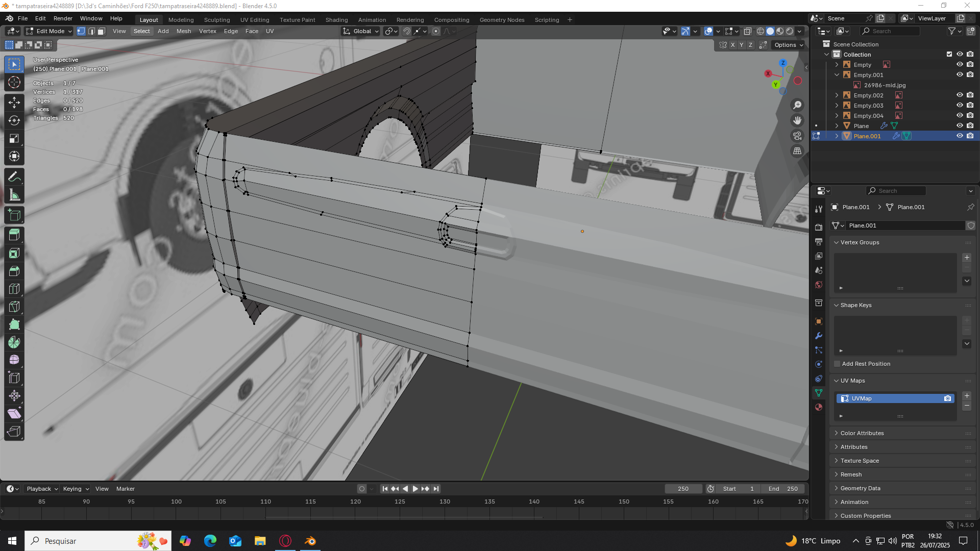
Task: Open the UV Editing workspace tab
Action: tap(254, 20)
